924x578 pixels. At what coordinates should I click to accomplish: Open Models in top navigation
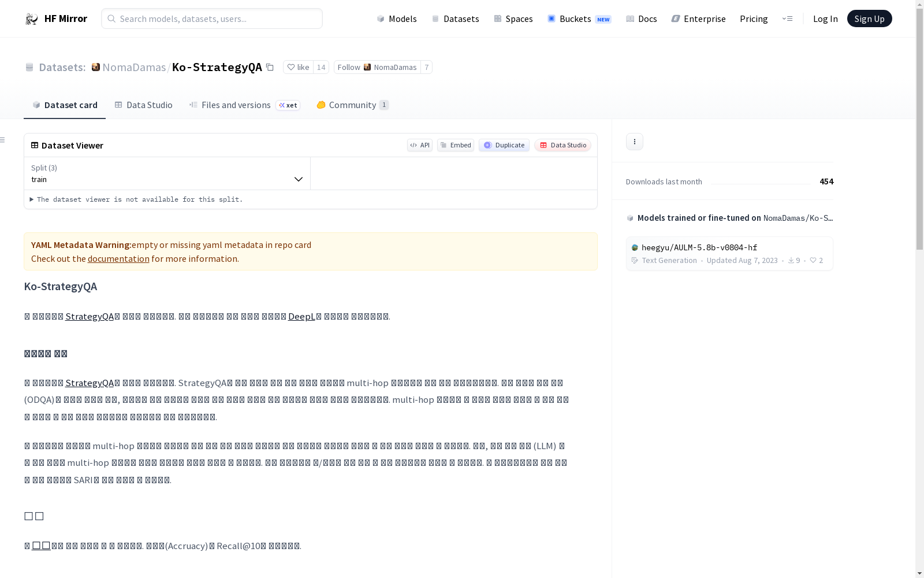tap(397, 18)
